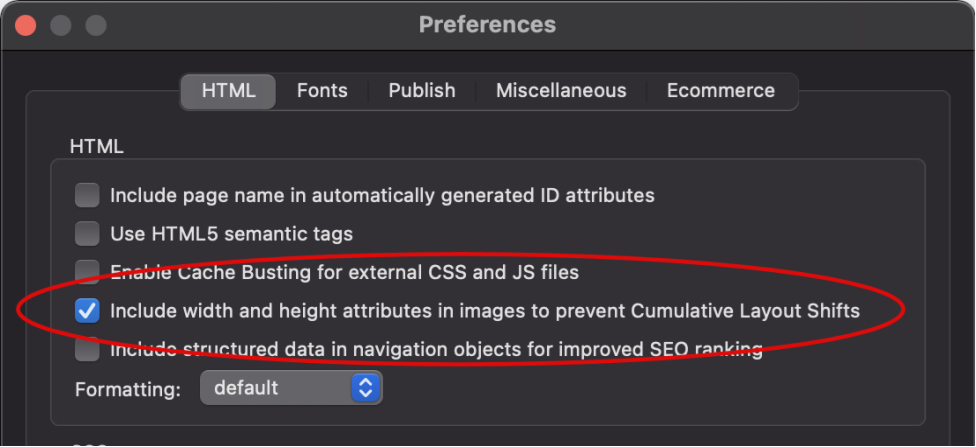Enable structured data in navigation objects checkbox
The width and height of the screenshot is (976, 447).
(x=87, y=349)
